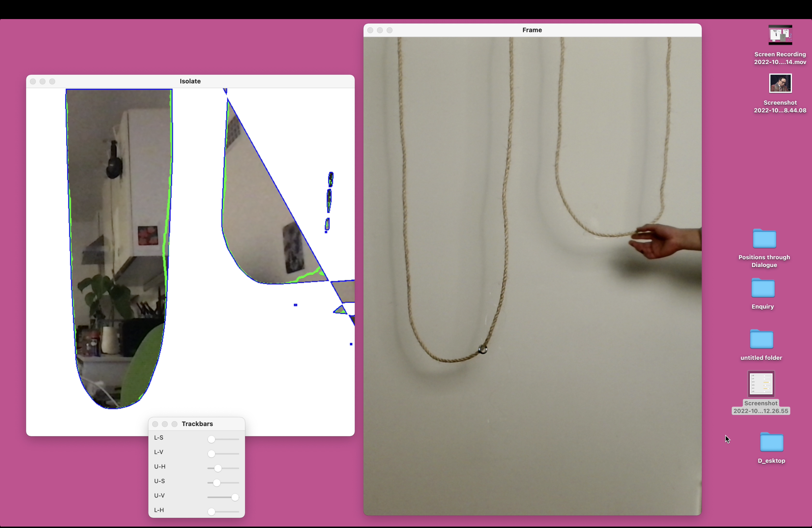This screenshot has height=528, width=812.
Task: Close the Trackbars window
Action: (x=155, y=424)
